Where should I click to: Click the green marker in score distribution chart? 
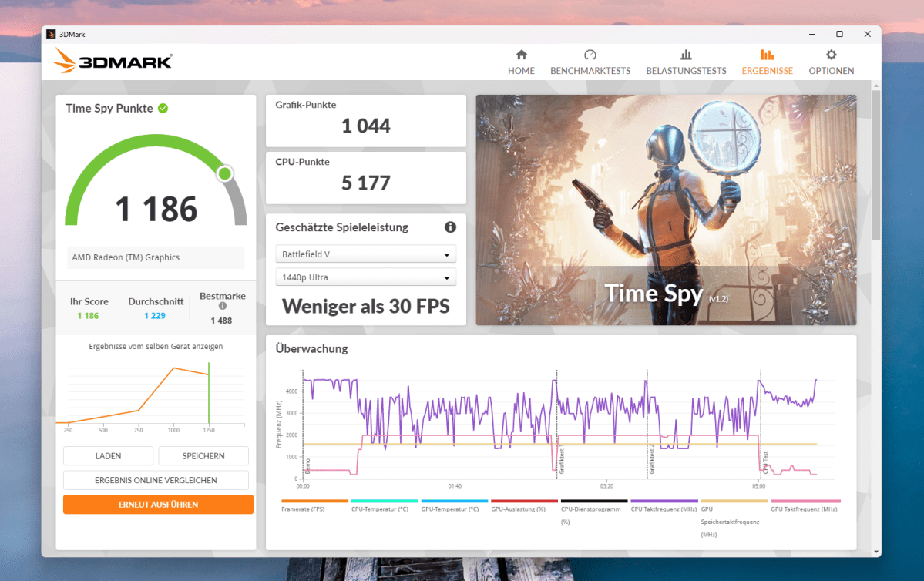pos(209,393)
